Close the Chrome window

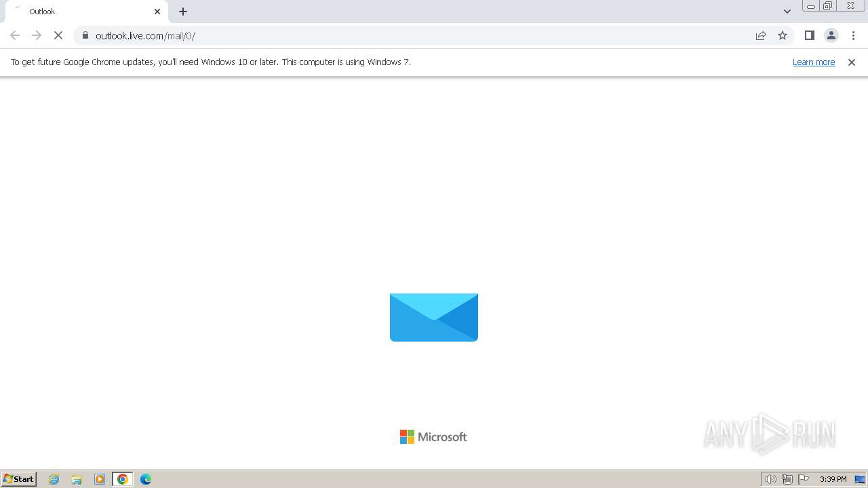(x=850, y=6)
